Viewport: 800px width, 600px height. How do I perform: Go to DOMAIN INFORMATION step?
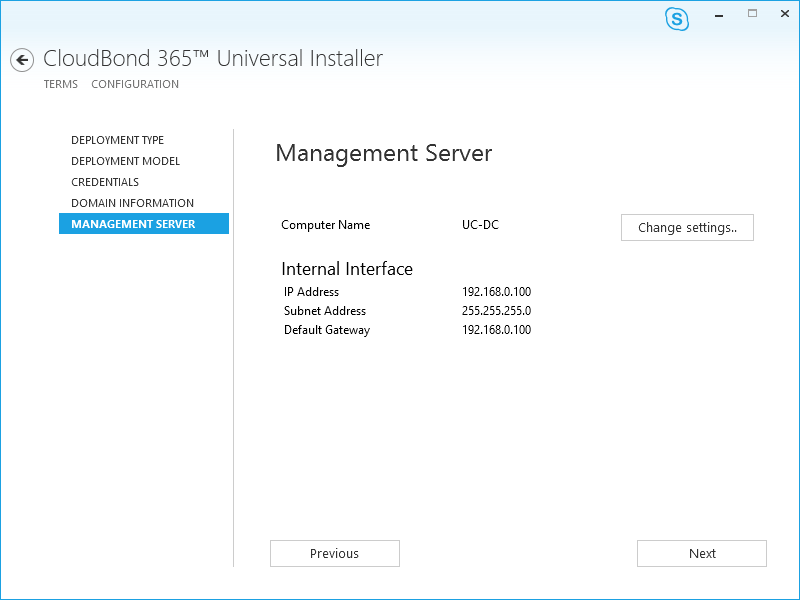click(133, 203)
